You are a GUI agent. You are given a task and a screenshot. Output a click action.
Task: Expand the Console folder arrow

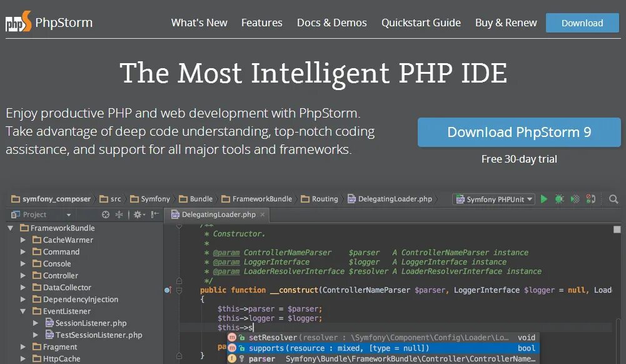23,264
